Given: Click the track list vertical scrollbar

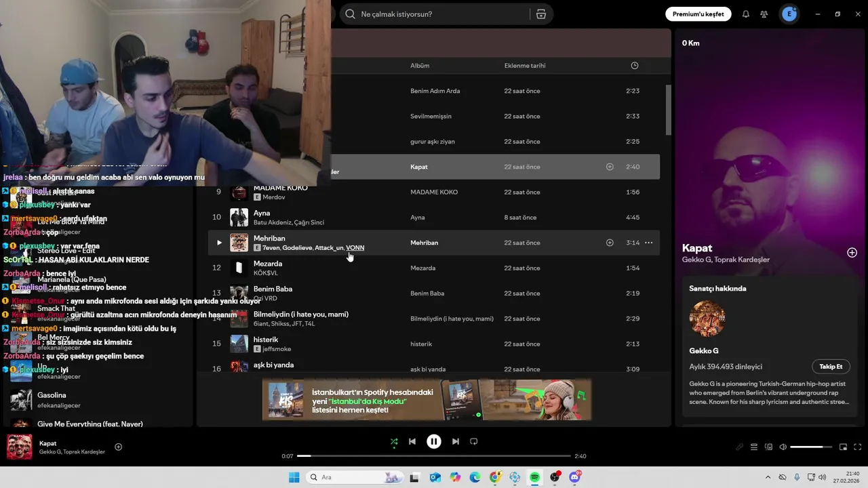Looking at the screenshot, I should (x=668, y=110).
